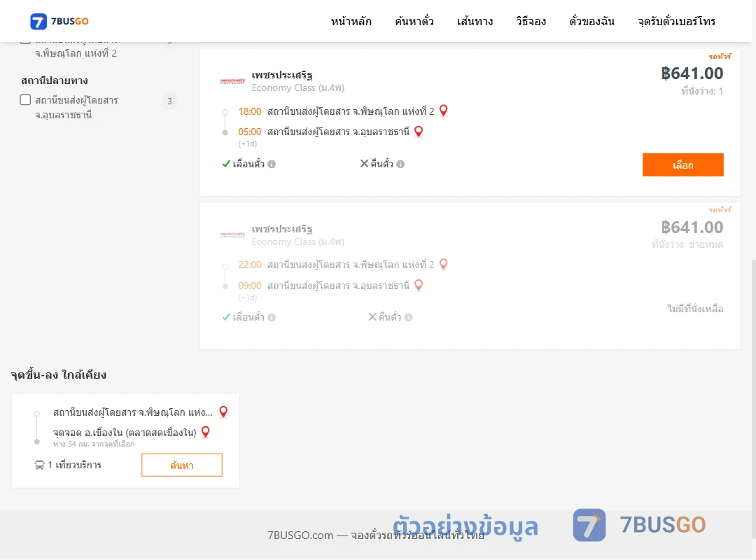Click the เพชรประเสริฐ operator logo on 18:00 trip

tap(233, 81)
